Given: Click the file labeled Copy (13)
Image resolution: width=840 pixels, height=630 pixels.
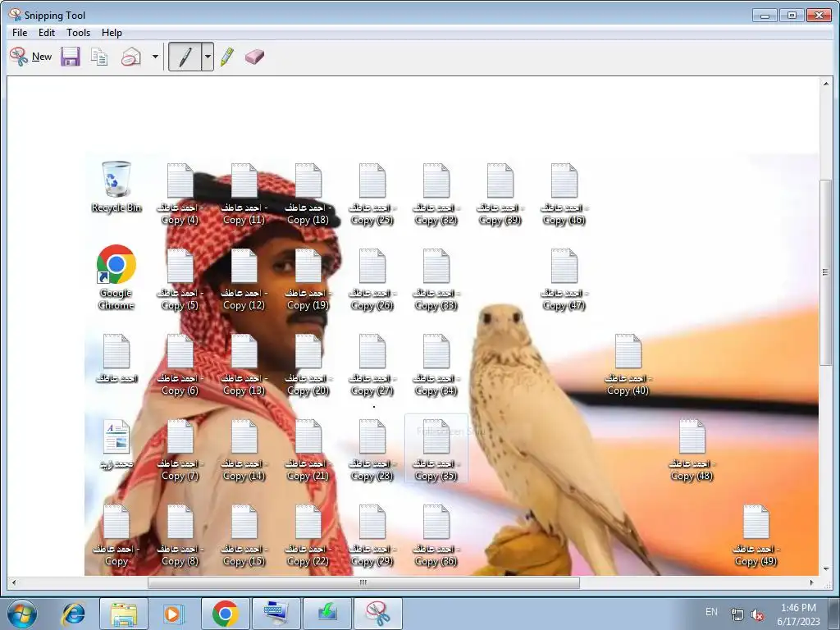Looking at the screenshot, I should (x=244, y=363).
